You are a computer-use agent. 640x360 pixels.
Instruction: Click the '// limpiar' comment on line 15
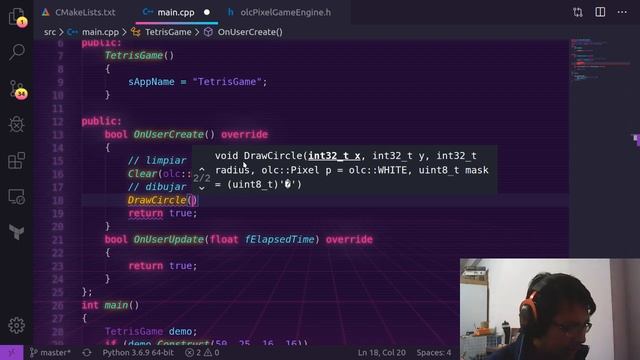(x=157, y=160)
